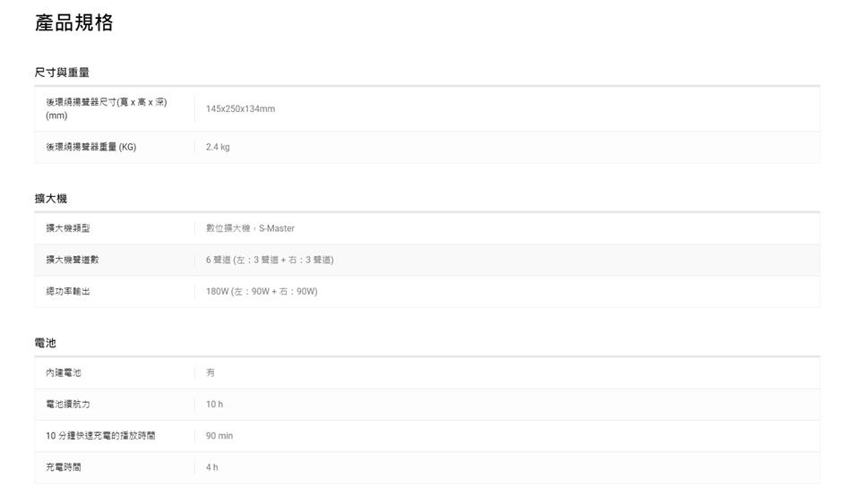860x504 pixels.
Task: Select the 10 h battery life value
Action: (x=214, y=405)
